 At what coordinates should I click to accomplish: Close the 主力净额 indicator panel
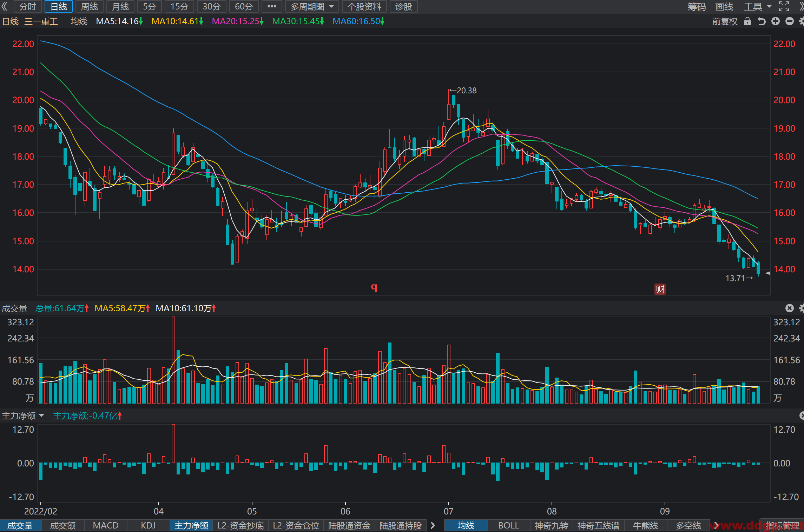[802, 415]
